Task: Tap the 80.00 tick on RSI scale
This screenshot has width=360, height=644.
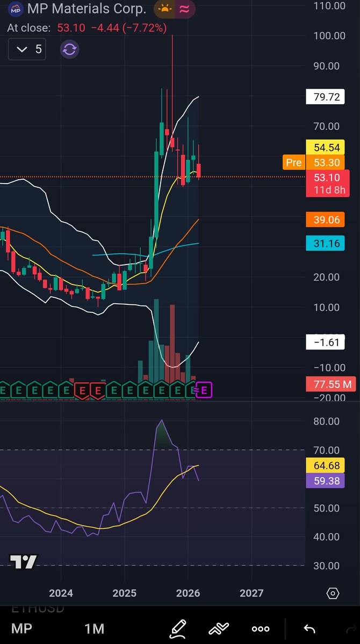Action: click(326, 421)
